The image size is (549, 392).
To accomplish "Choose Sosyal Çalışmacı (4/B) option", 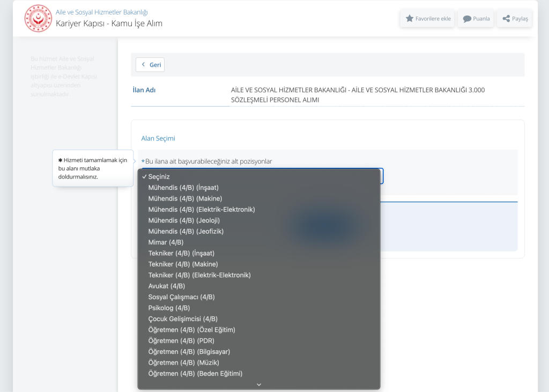I will (x=181, y=297).
